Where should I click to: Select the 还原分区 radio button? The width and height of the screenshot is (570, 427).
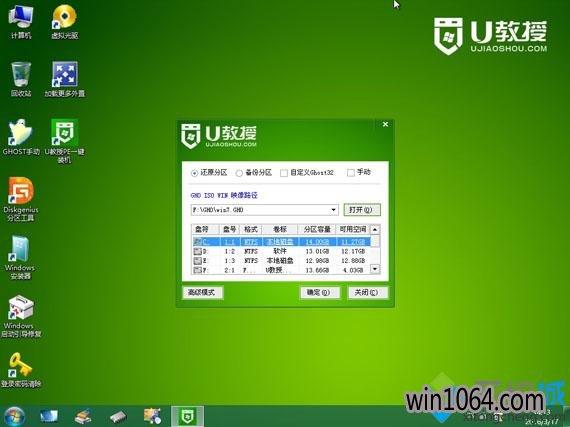coord(194,173)
